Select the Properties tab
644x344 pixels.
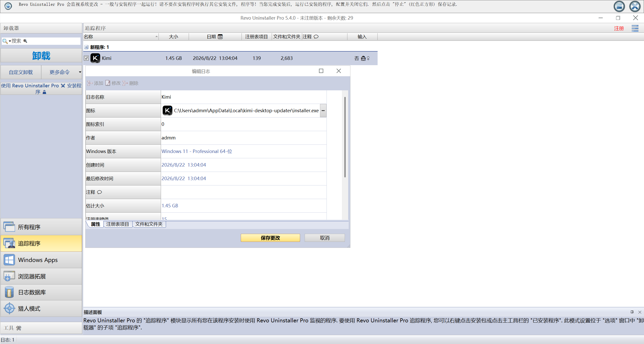[x=95, y=224]
